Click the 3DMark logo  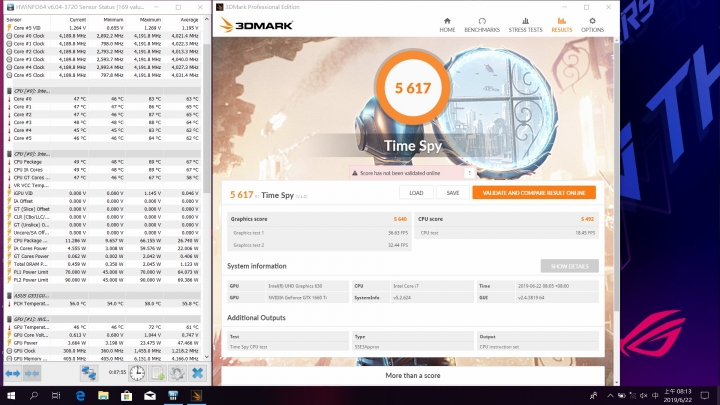(x=256, y=25)
